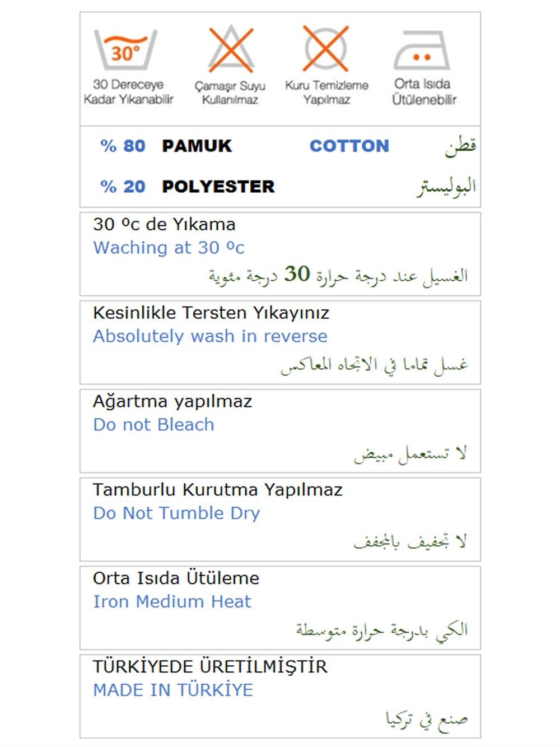Click the bold POLYESTER label
The width and height of the screenshot is (560, 747).
[x=218, y=187]
